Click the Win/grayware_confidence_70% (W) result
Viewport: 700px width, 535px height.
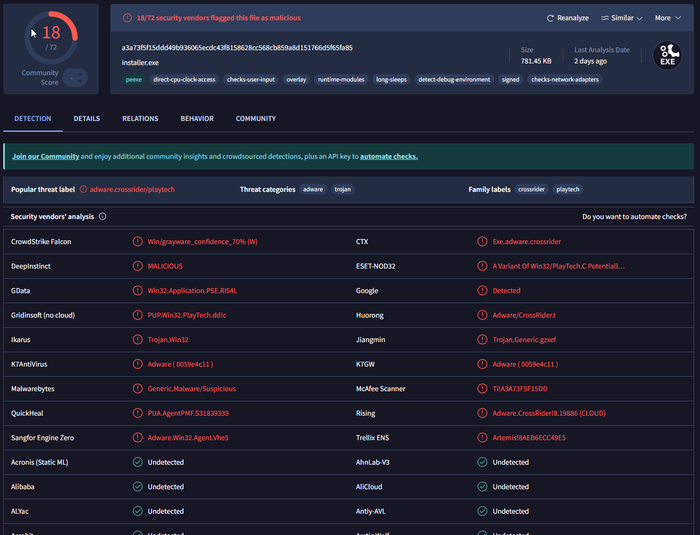pos(203,242)
